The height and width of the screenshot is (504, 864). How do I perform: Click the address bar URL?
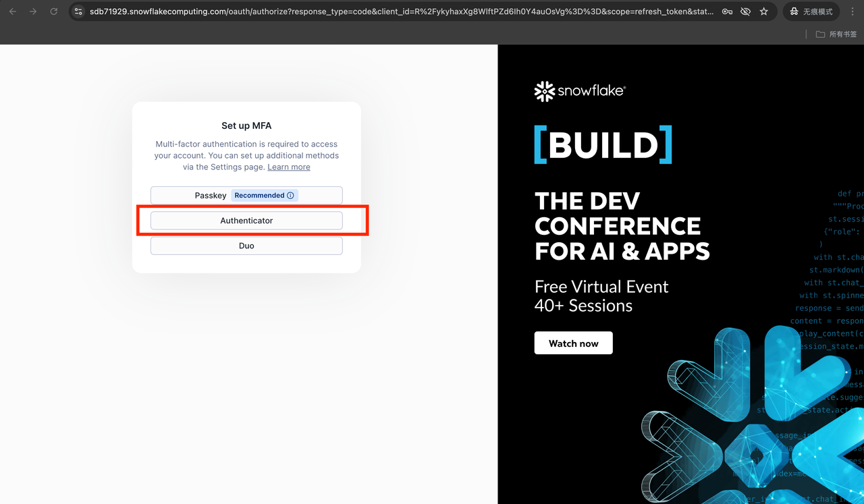pyautogui.click(x=401, y=11)
